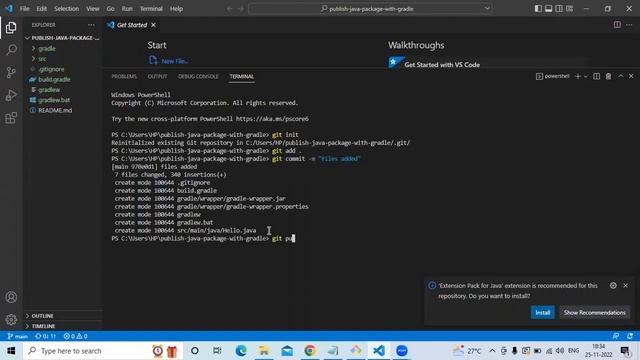
Task: Open notification settings gear icon
Action: point(613,286)
